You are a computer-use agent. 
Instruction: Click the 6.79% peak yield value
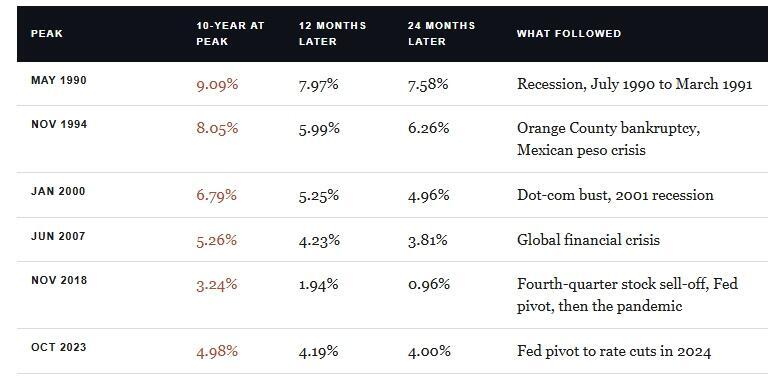point(216,195)
